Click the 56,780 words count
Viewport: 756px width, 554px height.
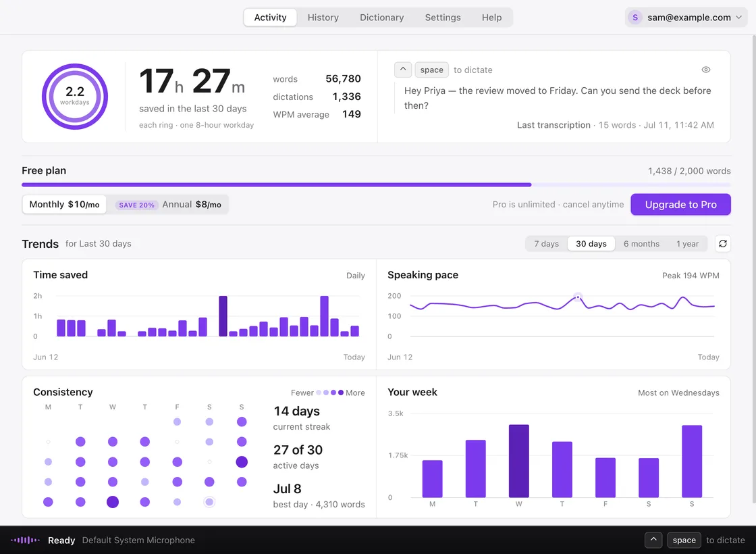343,78
